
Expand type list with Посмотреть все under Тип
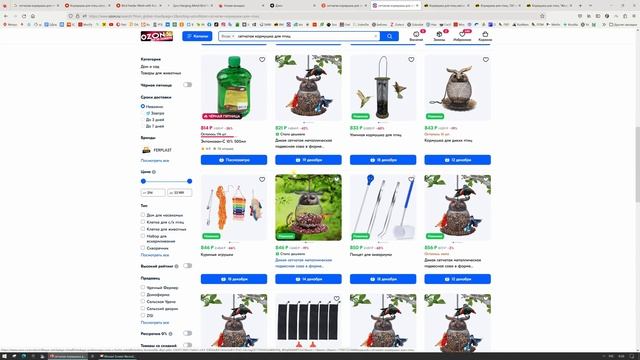pyautogui.click(x=155, y=255)
